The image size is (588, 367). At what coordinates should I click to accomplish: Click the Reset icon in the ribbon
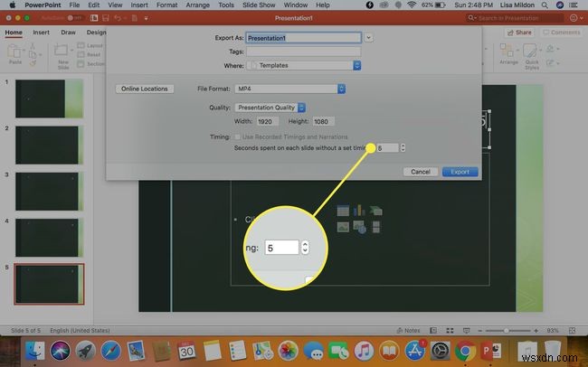(x=81, y=55)
